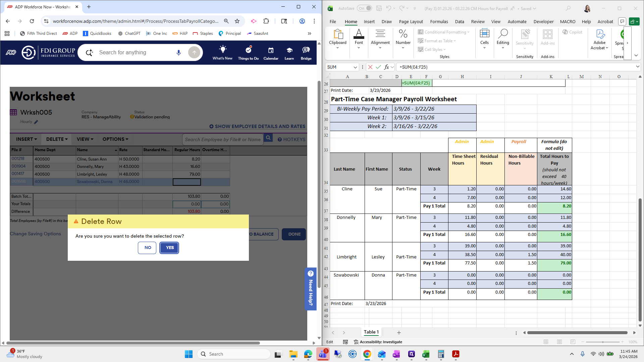Confirm deletion with the YES button
Viewport: 644px width, 362px height.
click(169, 248)
